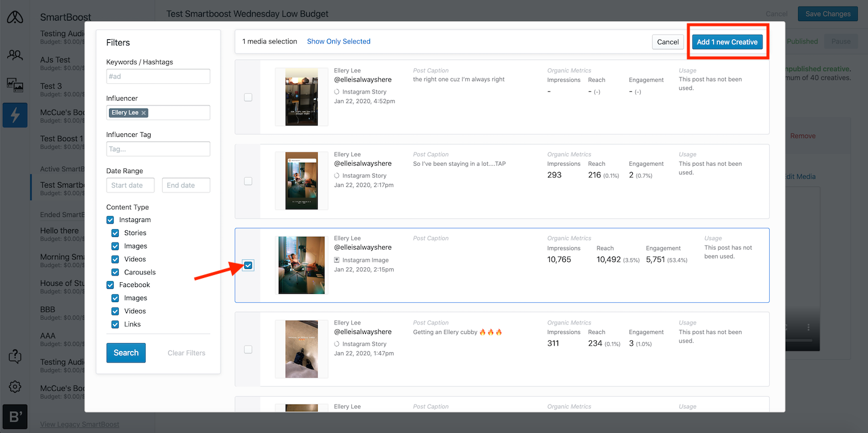The width and height of the screenshot is (868, 433).
Task: Toggle the Images checkbox under Facebook
Action: (x=115, y=298)
